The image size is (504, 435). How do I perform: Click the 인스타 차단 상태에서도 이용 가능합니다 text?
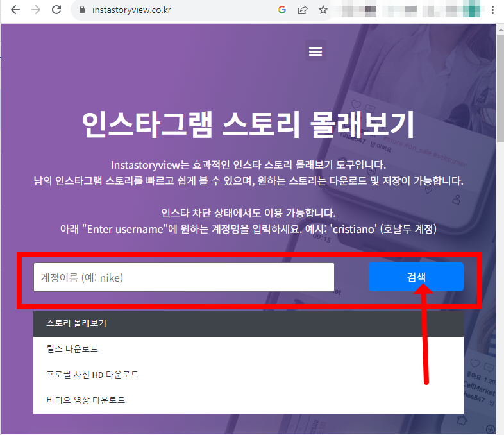(x=248, y=213)
